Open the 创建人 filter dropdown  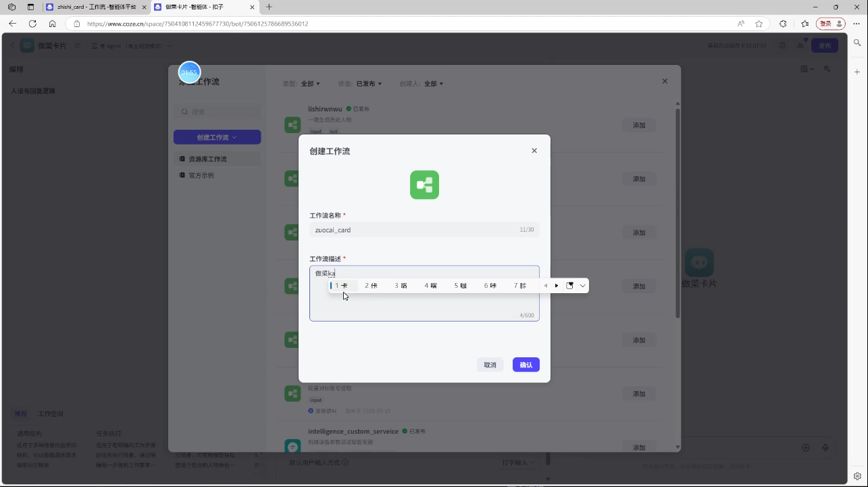tap(433, 84)
